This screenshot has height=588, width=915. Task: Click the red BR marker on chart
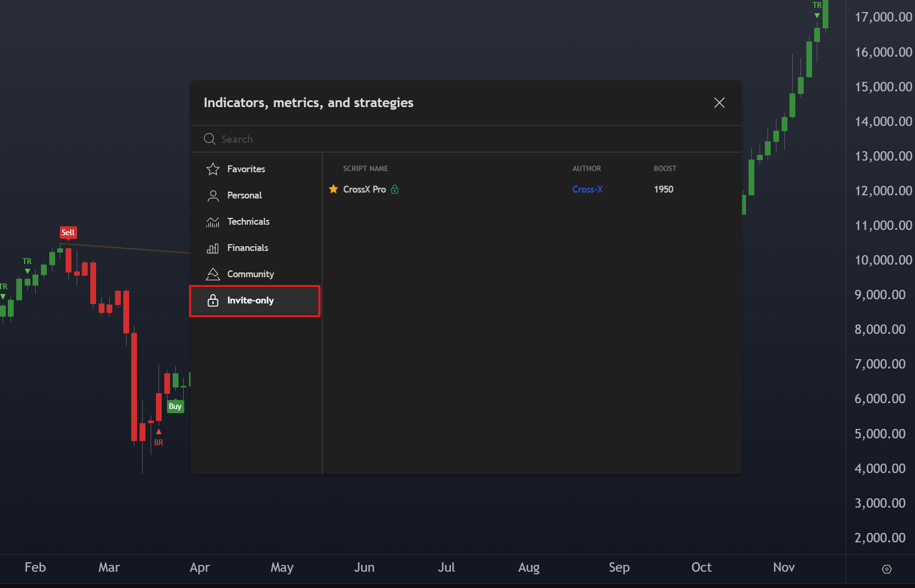[x=159, y=443]
